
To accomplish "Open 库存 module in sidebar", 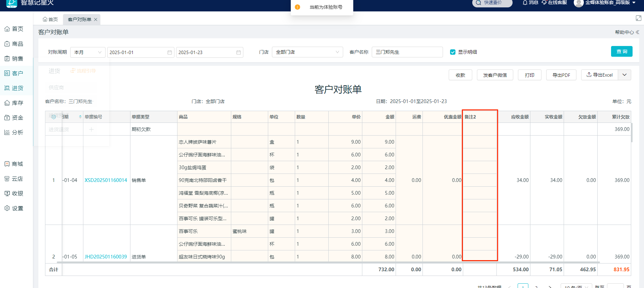I will tap(14, 103).
